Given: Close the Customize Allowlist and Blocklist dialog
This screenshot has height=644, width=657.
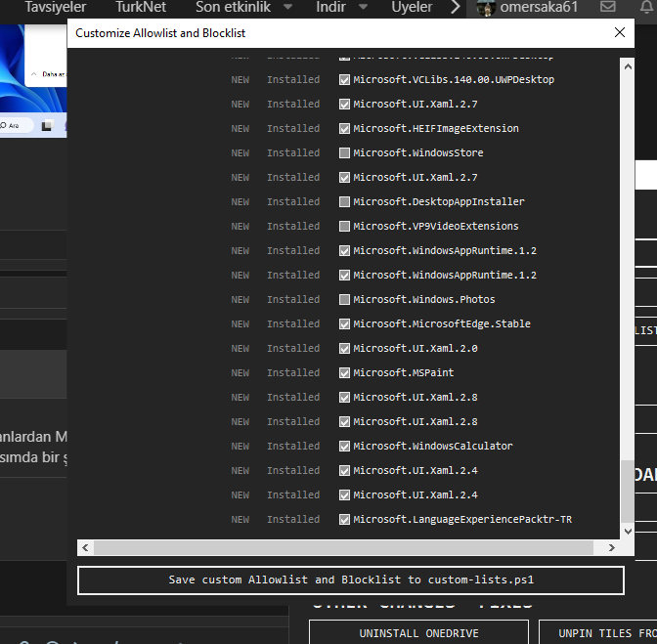Looking at the screenshot, I should [619, 32].
